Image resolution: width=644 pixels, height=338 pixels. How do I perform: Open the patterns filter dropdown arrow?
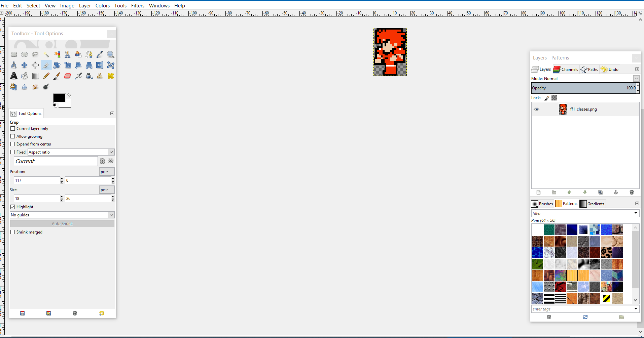636,213
